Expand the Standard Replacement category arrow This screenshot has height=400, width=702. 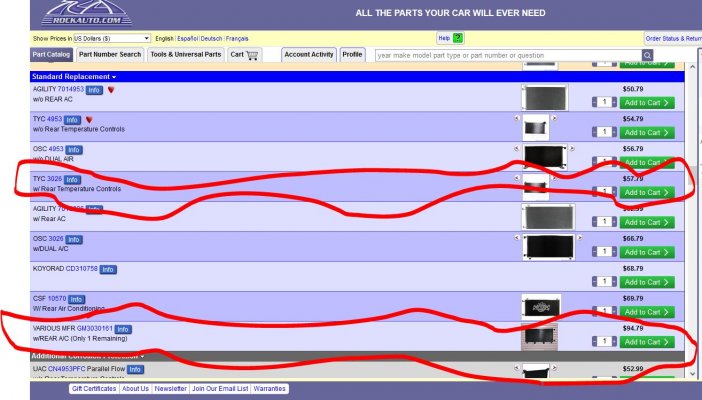point(114,77)
